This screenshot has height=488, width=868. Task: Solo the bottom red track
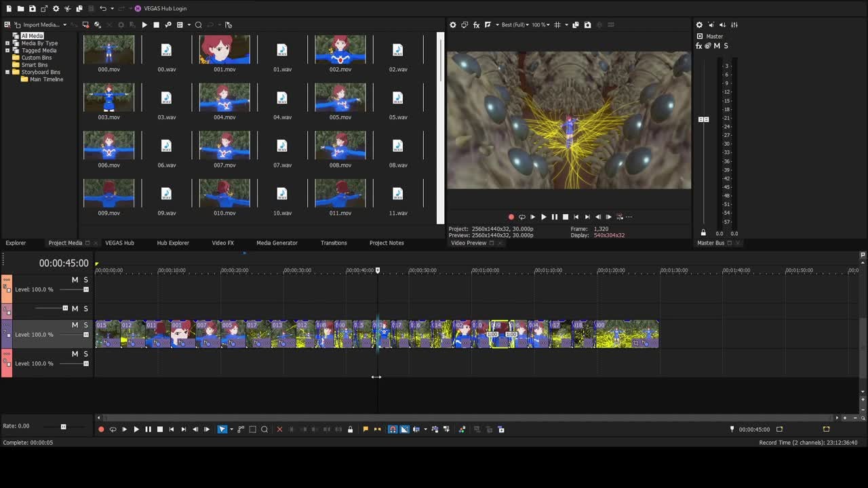click(x=85, y=354)
